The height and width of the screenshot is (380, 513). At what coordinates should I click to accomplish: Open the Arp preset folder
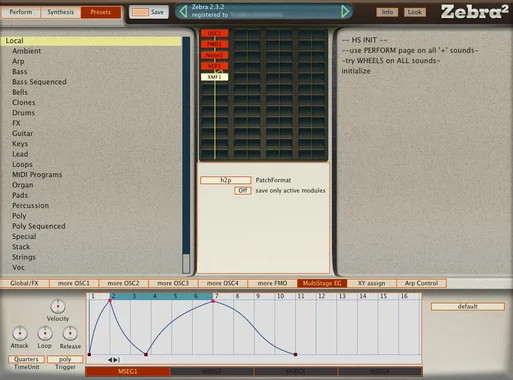[18, 61]
